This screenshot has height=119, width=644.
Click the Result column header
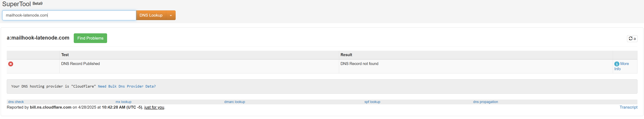coord(346,55)
